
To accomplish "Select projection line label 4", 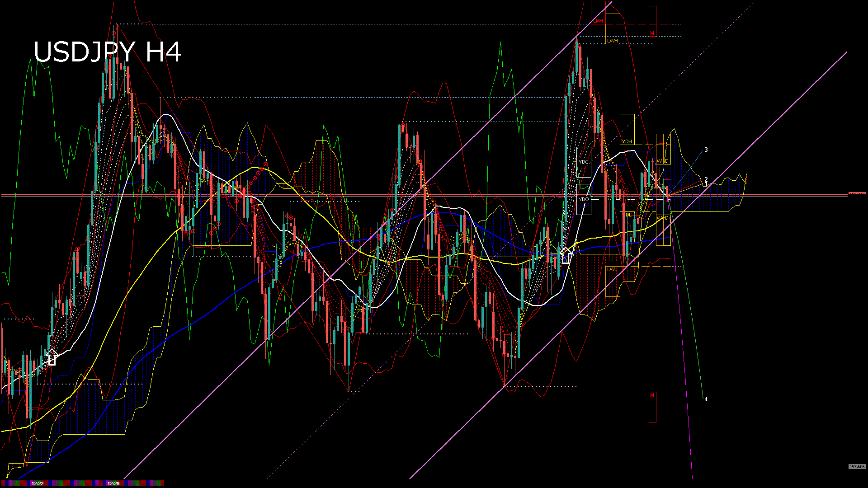I will pyautogui.click(x=706, y=399).
